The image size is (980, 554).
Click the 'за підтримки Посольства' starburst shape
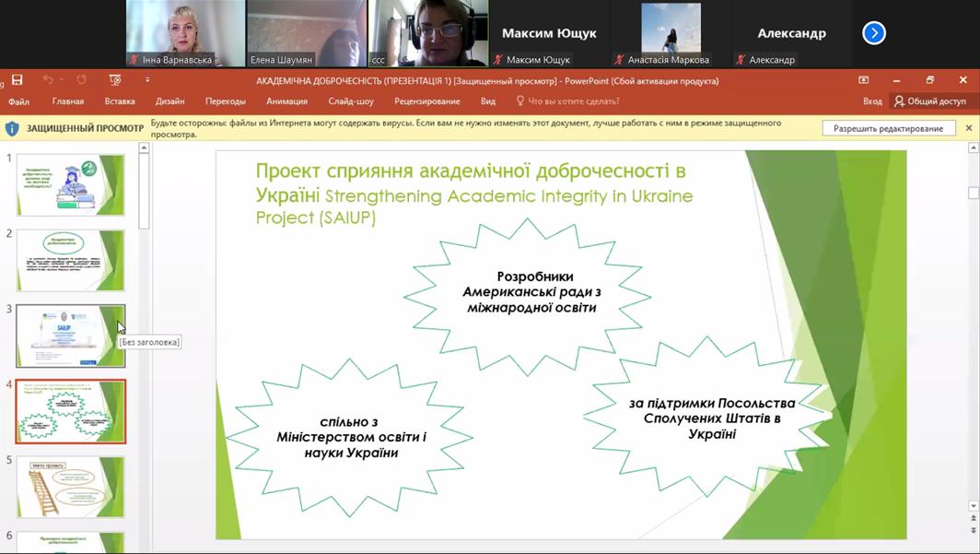click(x=707, y=417)
